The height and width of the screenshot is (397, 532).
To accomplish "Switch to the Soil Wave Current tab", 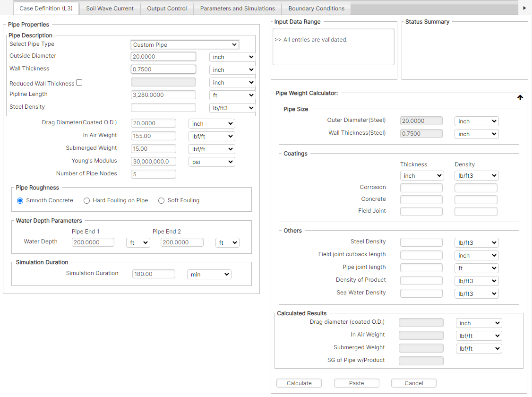I will [109, 8].
